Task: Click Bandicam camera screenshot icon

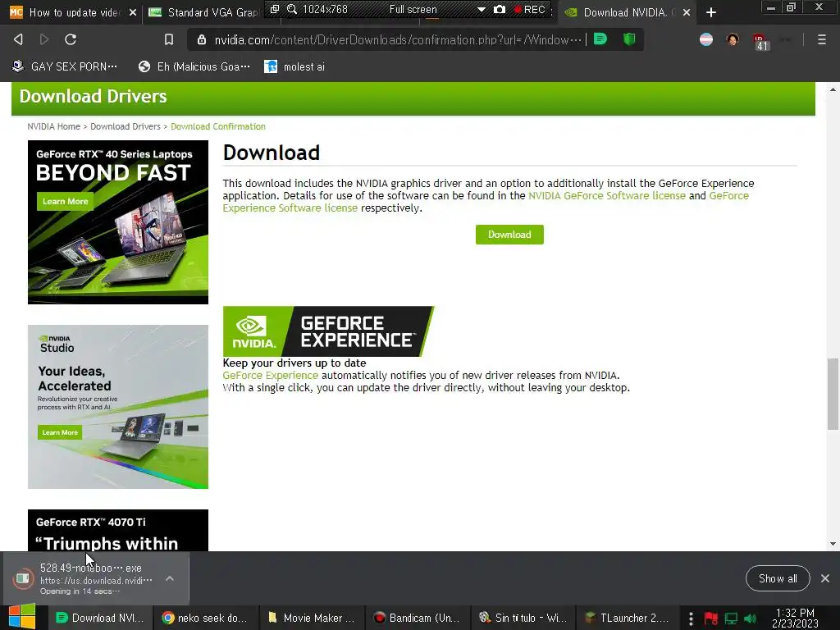Action: point(500,9)
